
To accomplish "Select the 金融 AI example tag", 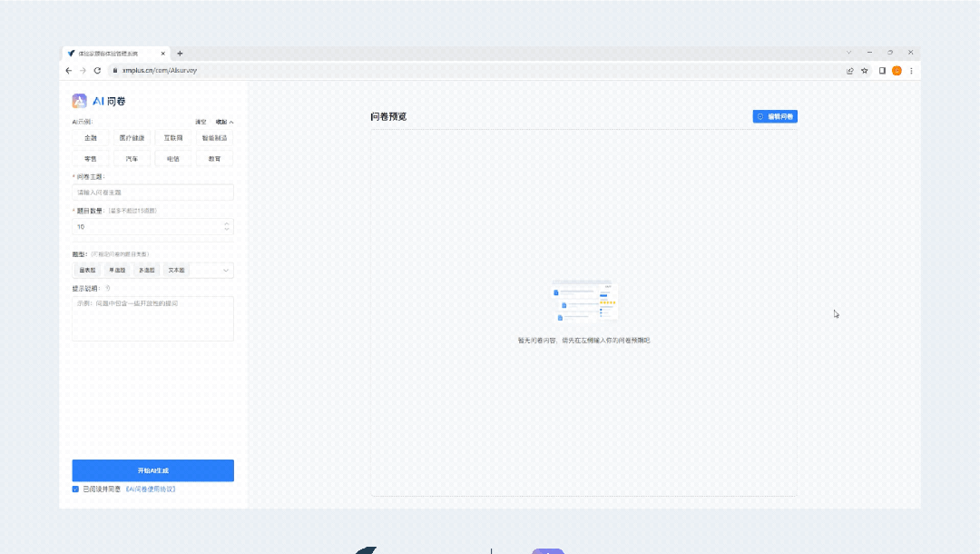I will click(90, 137).
